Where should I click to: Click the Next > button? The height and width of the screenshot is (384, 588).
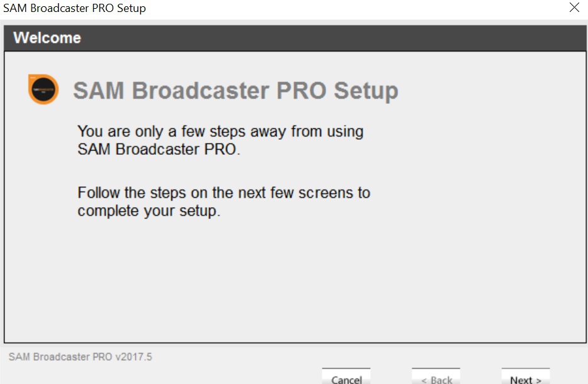tap(526, 376)
